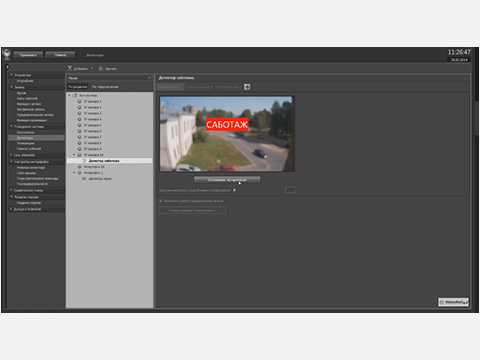480x360 pixels.
Task: Collapse the Настройка интерфейса section
Action: pos(37,162)
